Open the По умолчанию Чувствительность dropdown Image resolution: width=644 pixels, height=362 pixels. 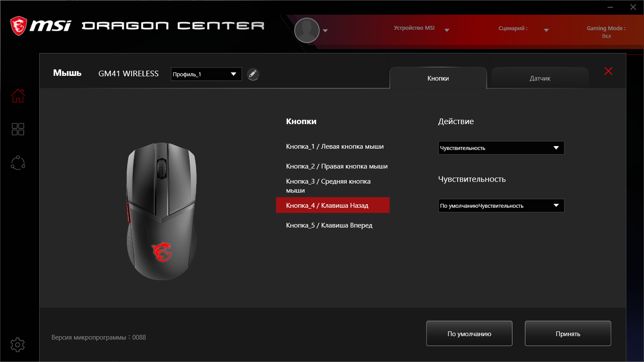pos(501,206)
